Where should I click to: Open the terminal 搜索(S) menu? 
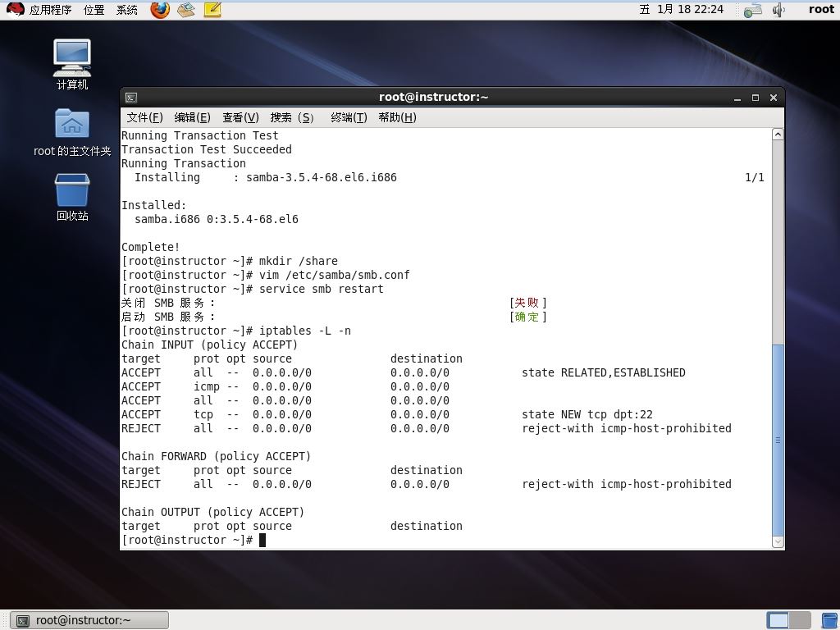(292, 117)
